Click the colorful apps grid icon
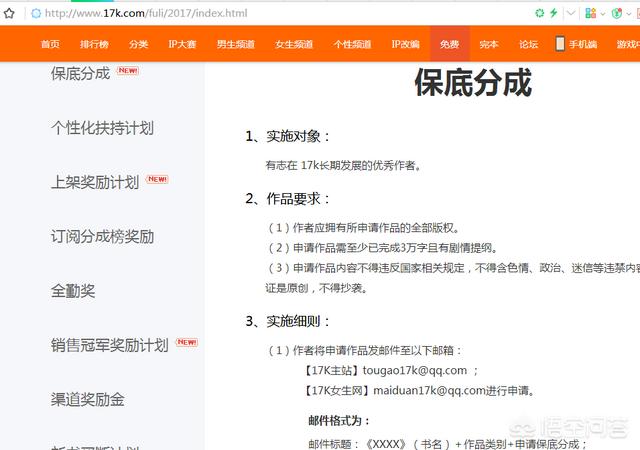The image size is (640, 450). (x=590, y=13)
